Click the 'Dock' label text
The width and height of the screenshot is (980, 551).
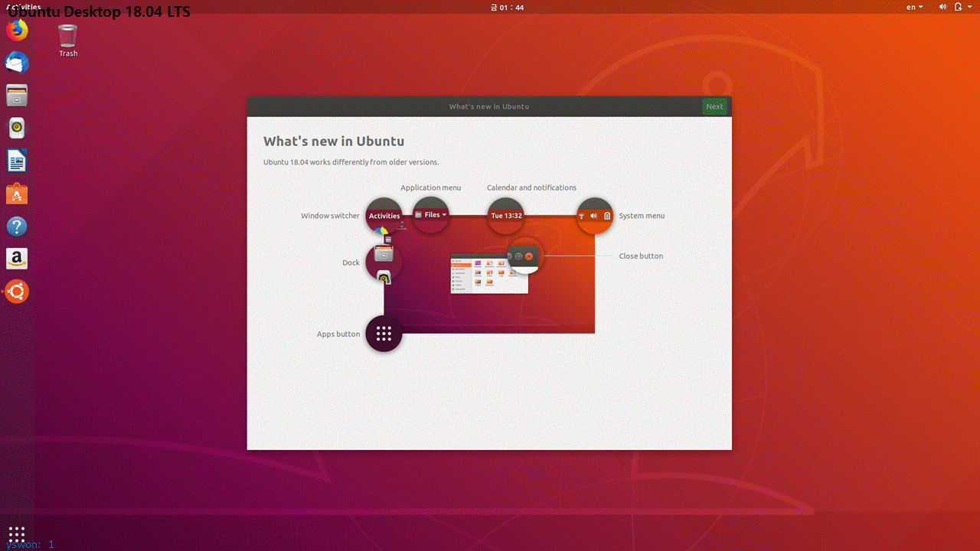pos(351,262)
